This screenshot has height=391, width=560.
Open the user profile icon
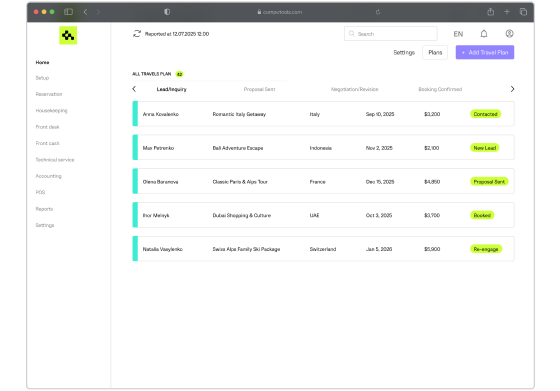point(509,34)
